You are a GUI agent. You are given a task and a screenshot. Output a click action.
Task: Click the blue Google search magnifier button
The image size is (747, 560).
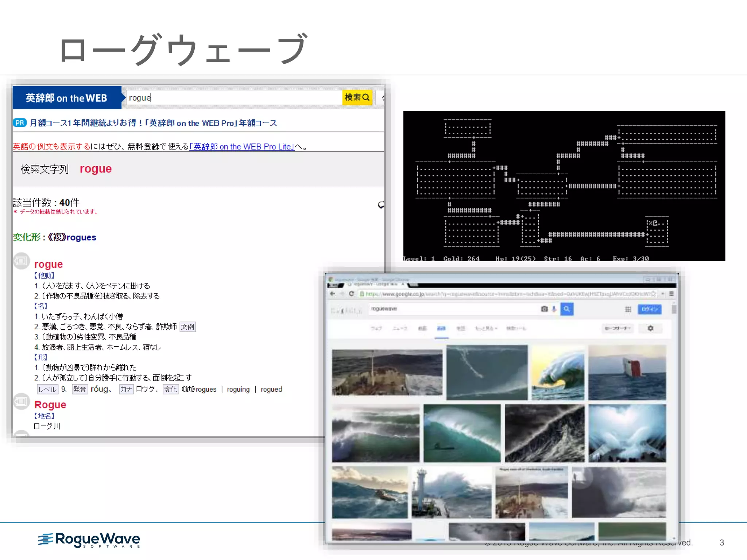(x=567, y=309)
